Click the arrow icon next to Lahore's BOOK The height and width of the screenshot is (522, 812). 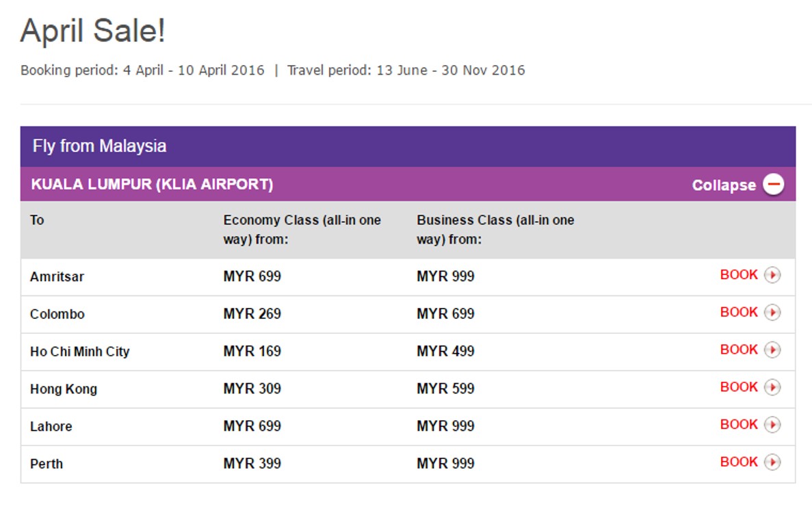(x=772, y=423)
